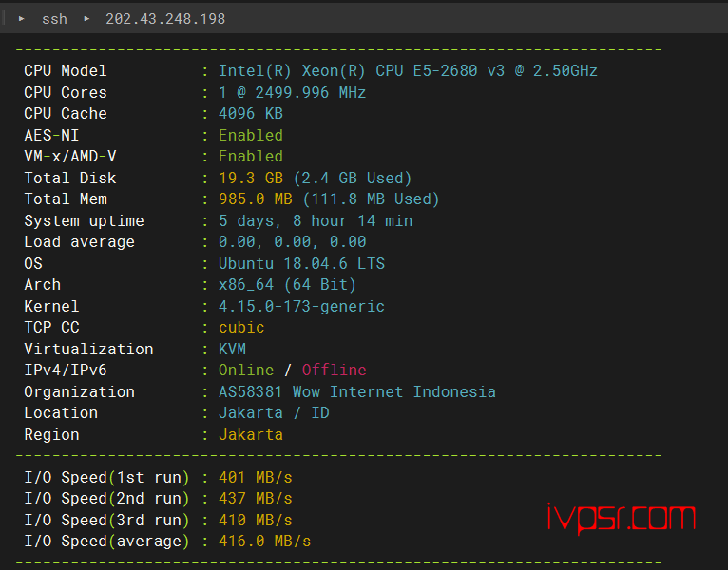Click the 19.3 GB disk value

point(251,178)
